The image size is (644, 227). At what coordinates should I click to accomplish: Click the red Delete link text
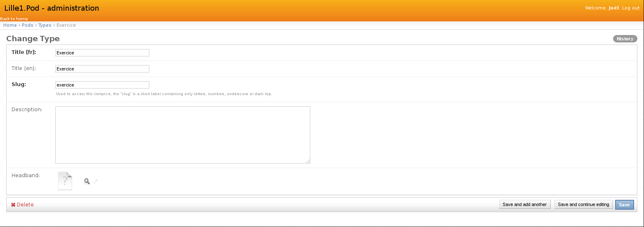(25, 205)
